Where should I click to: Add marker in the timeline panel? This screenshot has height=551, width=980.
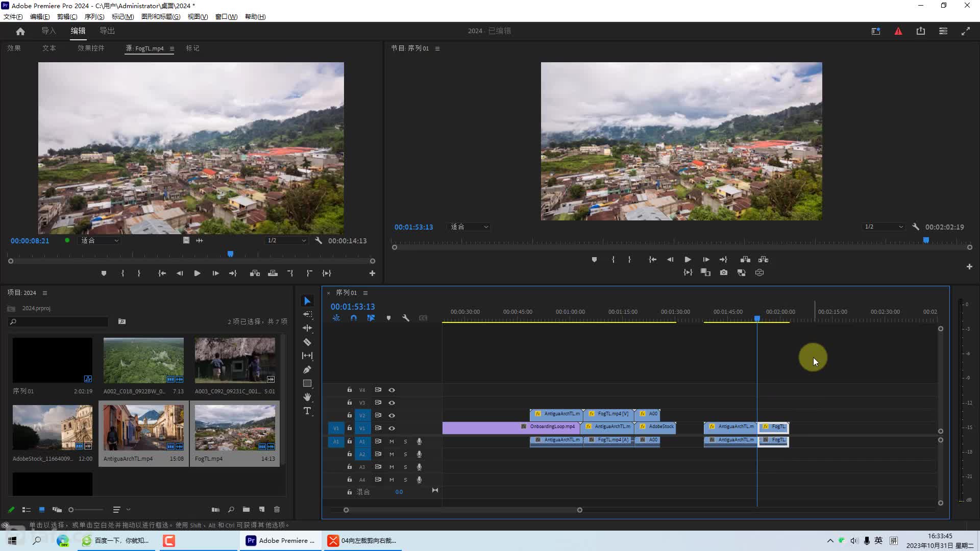click(x=388, y=318)
